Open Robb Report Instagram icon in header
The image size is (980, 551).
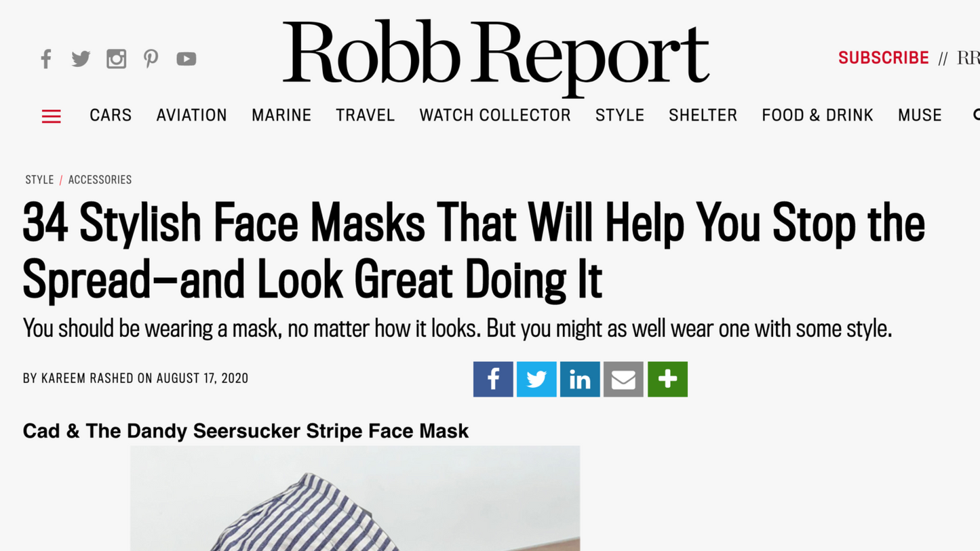(x=116, y=59)
